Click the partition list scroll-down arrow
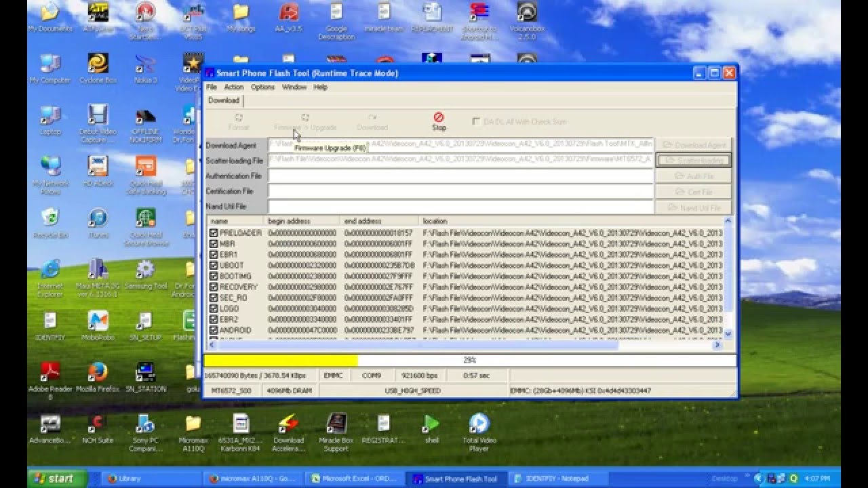Screen dimensions: 868x488 click(x=728, y=334)
